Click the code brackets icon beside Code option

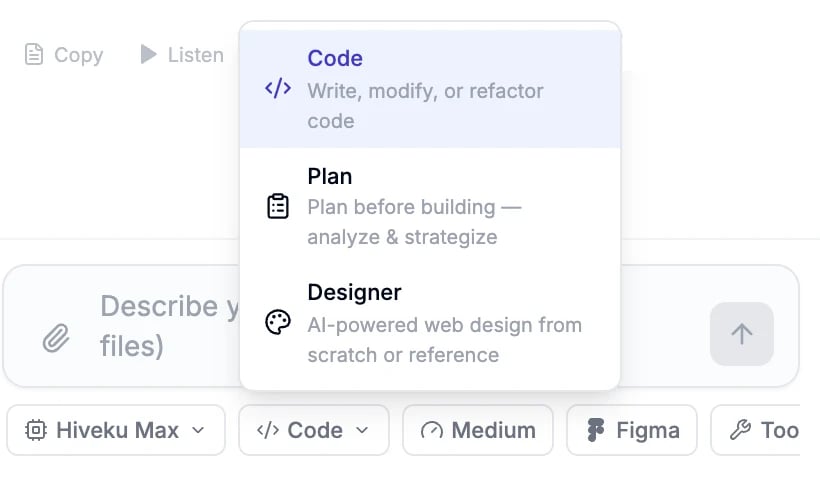[x=278, y=88]
